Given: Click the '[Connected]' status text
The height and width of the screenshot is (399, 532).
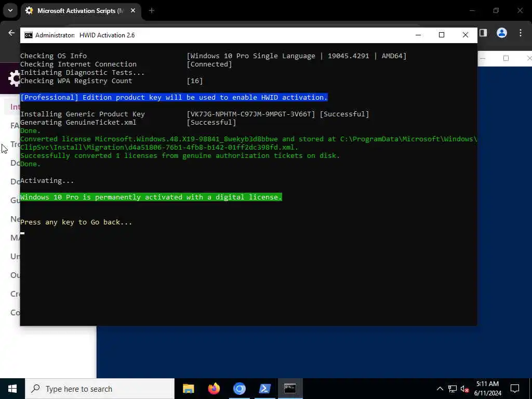Looking at the screenshot, I should pyautogui.click(x=209, y=64).
